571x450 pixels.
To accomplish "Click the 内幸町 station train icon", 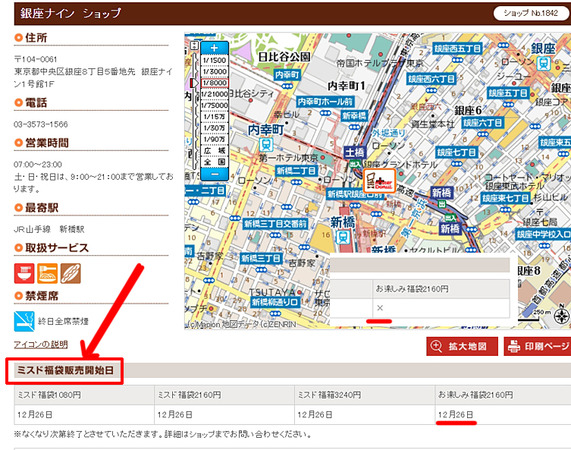I will [x=266, y=145].
